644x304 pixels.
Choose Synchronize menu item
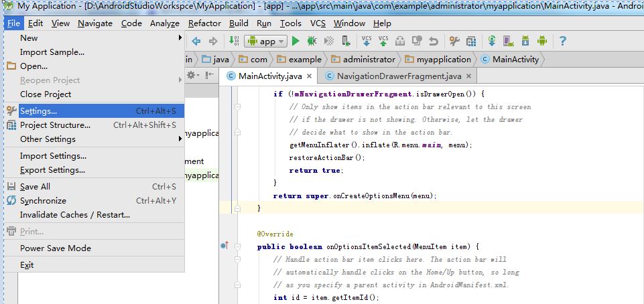[x=94, y=201]
